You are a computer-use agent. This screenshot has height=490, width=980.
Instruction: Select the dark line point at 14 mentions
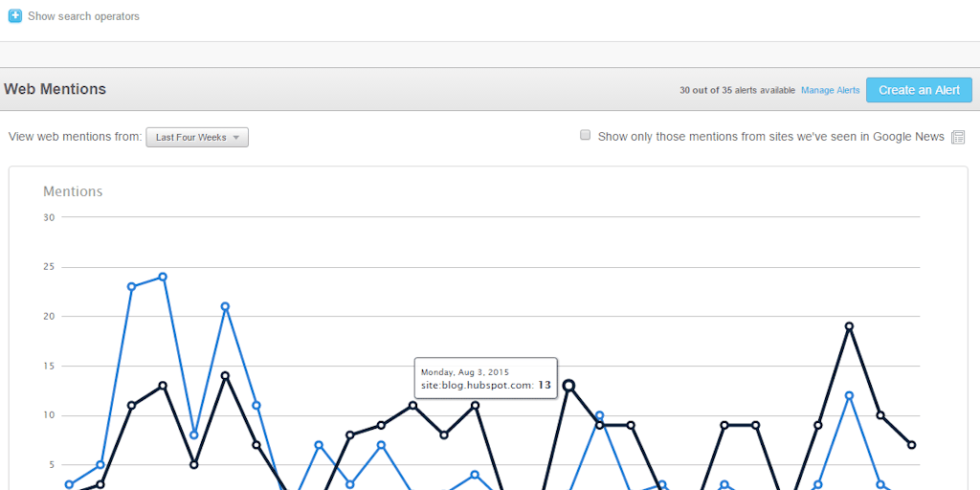[225, 376]
